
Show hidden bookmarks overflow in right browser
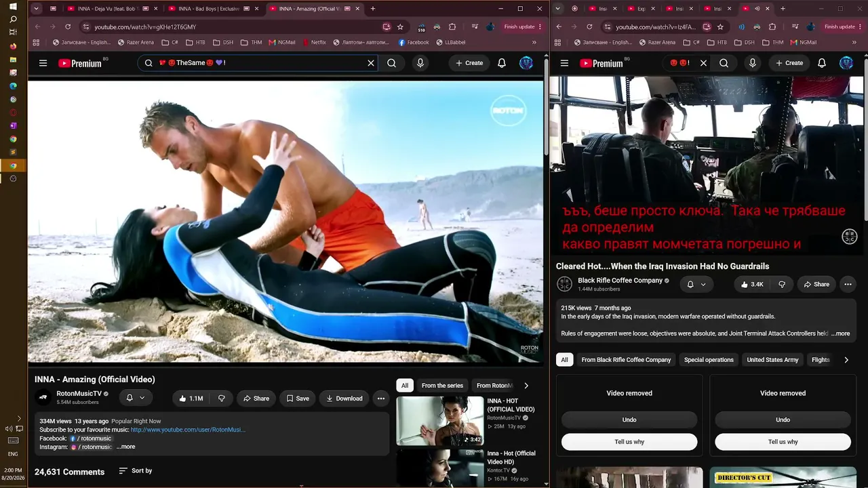pyautogui.click(x=854, y=42)
